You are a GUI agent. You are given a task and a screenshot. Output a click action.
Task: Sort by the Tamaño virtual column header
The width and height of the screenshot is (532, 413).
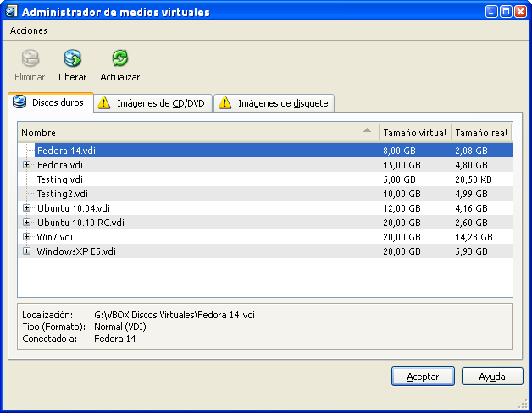pyautogui.click(x=415, y=133)
